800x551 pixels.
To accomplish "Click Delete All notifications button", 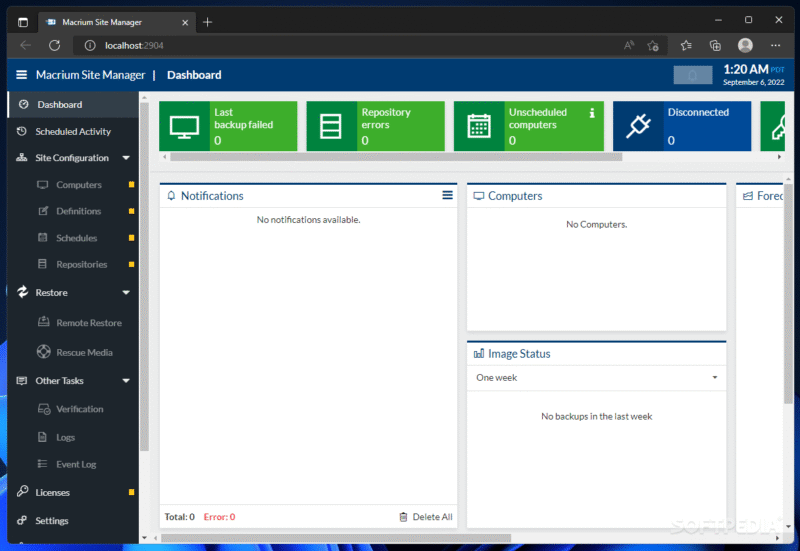I will click(425, 517).
